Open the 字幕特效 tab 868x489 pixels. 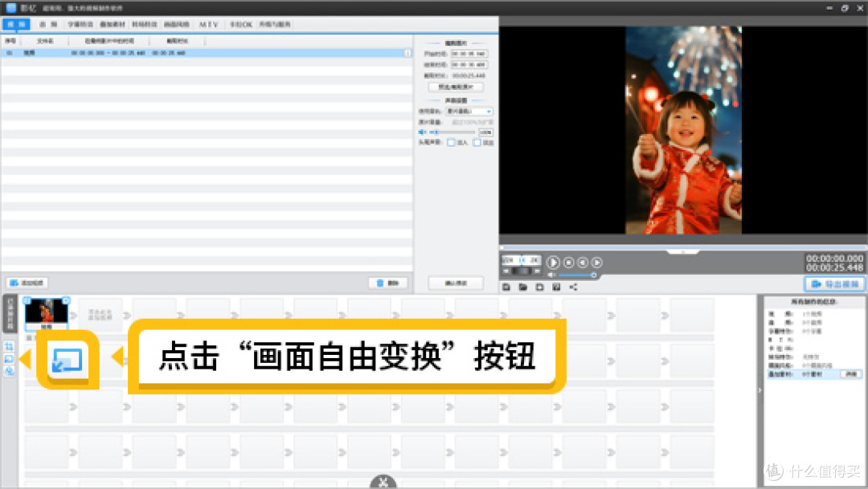[x=80, y=24]
